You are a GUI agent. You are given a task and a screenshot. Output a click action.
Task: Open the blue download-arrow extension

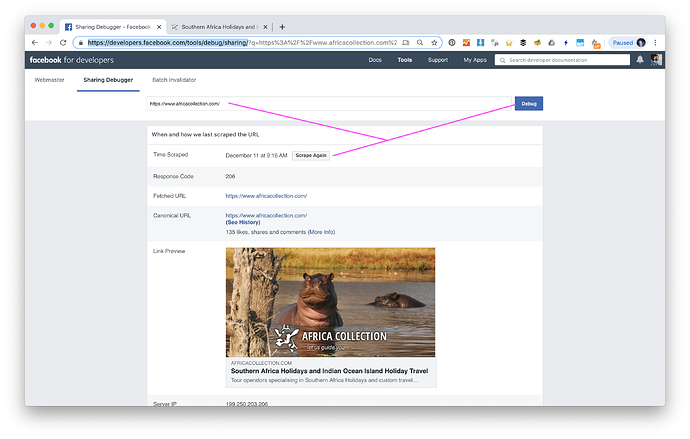click(x=480, y=43)
